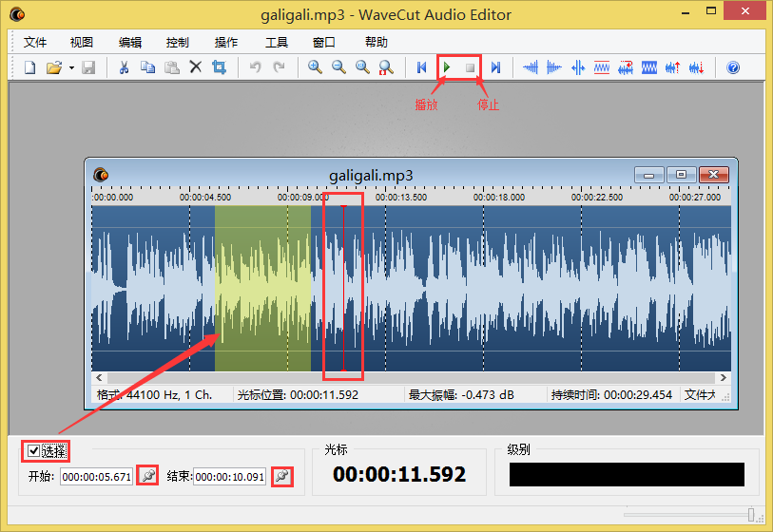Viewport: 773px width, 532px height.
Task: Click the 开始 start time field
Action: click(97, 477)
